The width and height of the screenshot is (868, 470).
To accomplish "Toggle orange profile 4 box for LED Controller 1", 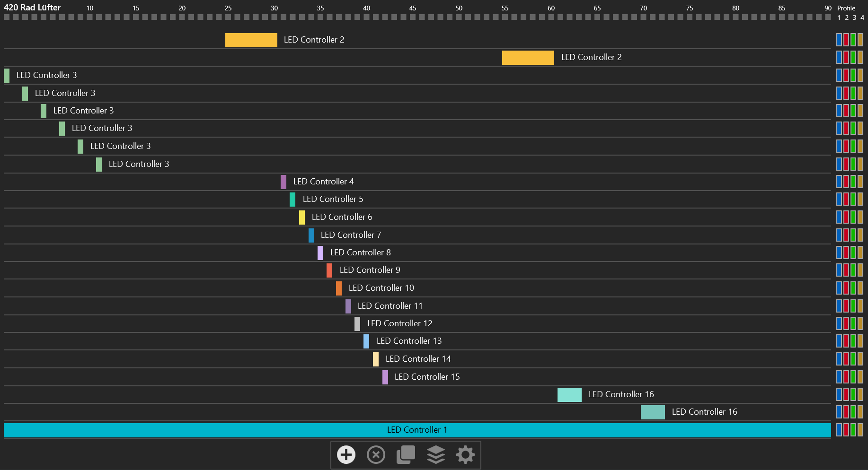I will click(x=860, y=430).
